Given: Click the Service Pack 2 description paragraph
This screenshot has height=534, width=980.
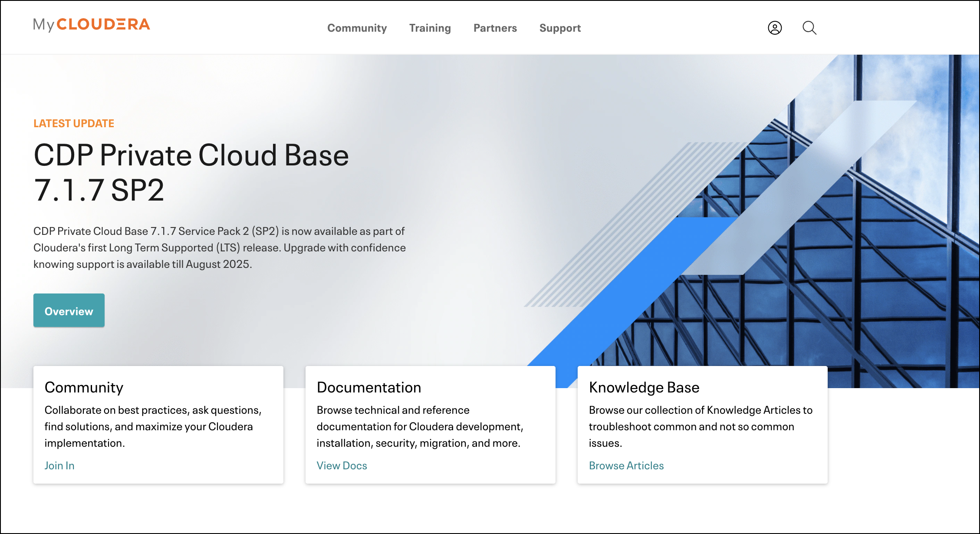Looking at the screenshot, I should coord(219,247).
